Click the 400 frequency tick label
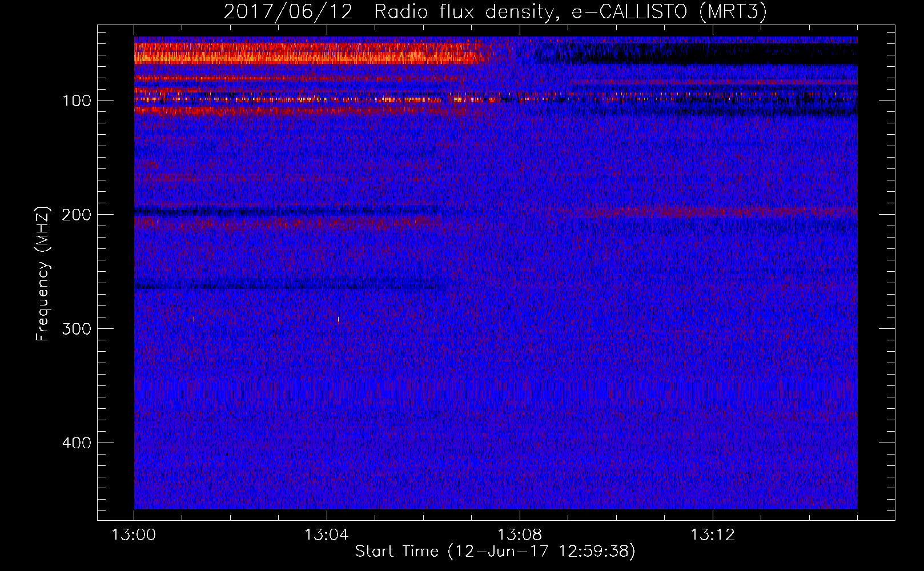924x571 pixels. (77, 444)
